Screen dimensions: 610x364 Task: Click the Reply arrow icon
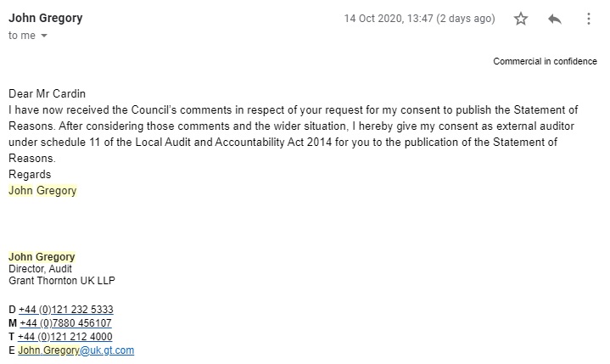point(555,19)
